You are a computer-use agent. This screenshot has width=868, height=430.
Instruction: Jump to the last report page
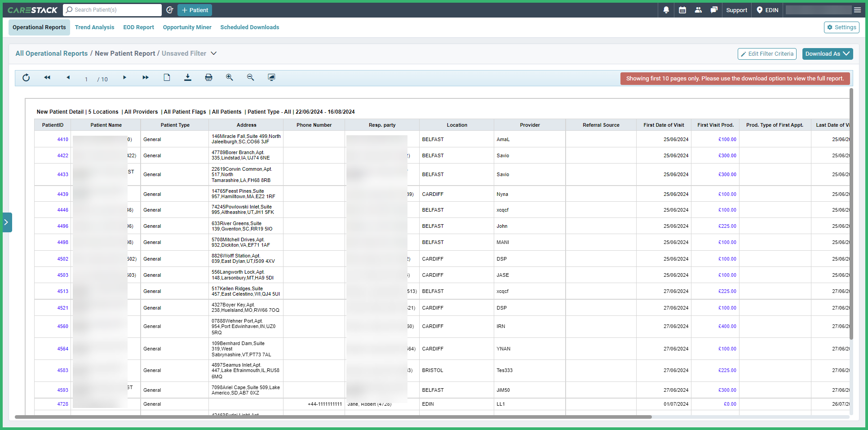(146, 77)
